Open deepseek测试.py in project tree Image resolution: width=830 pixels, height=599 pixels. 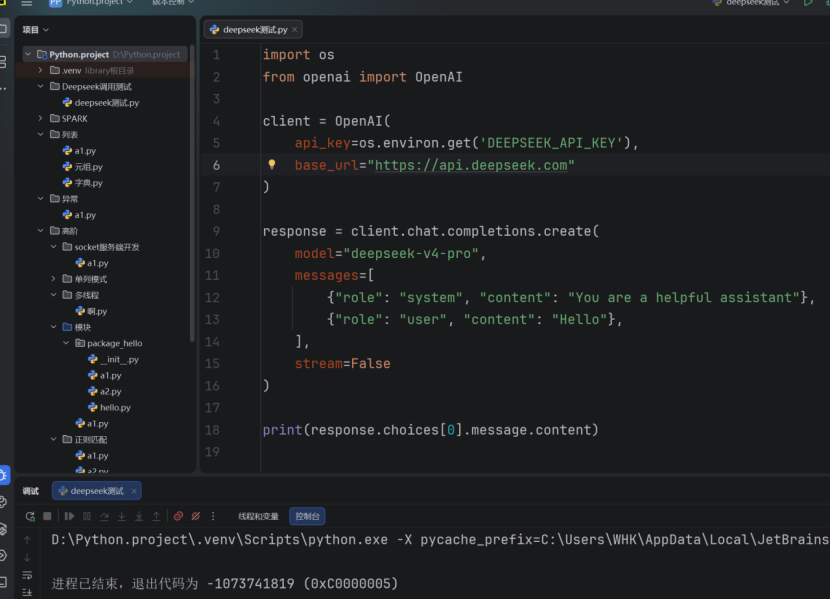pos(101,103)
